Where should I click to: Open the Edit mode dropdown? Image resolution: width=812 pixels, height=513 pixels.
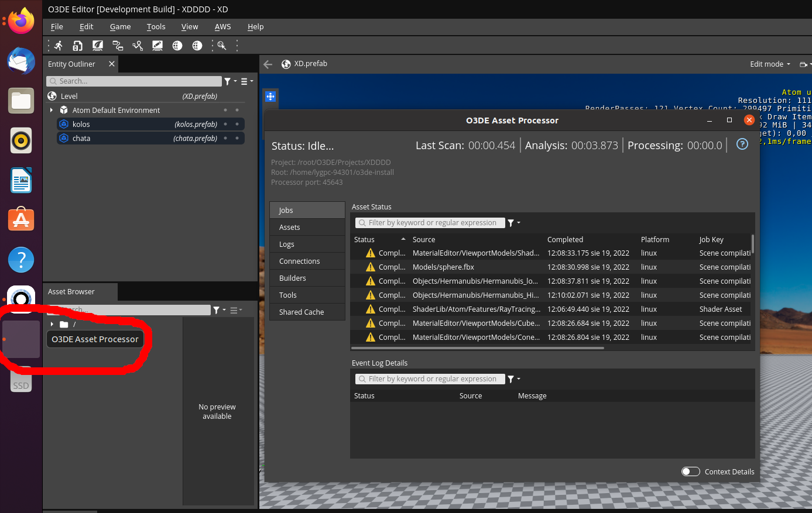(769, 64)
